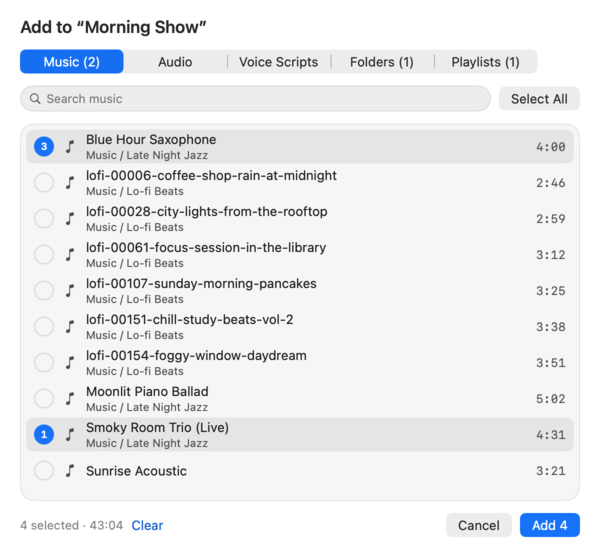This screenshot has height=557, width=600.
Task: Click music note icon for lofi-00107-sunday-morning-pancakes
Action: point(70,290)
